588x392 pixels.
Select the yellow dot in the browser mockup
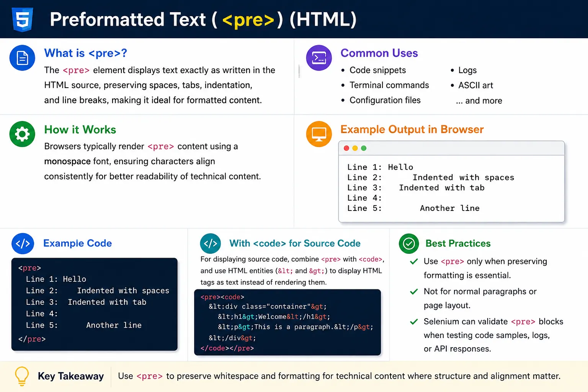pos(355,148)
